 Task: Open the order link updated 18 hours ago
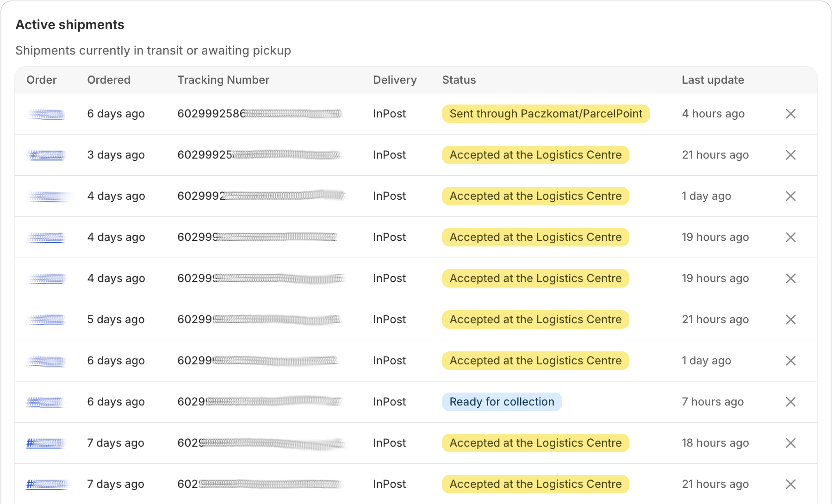45,443
